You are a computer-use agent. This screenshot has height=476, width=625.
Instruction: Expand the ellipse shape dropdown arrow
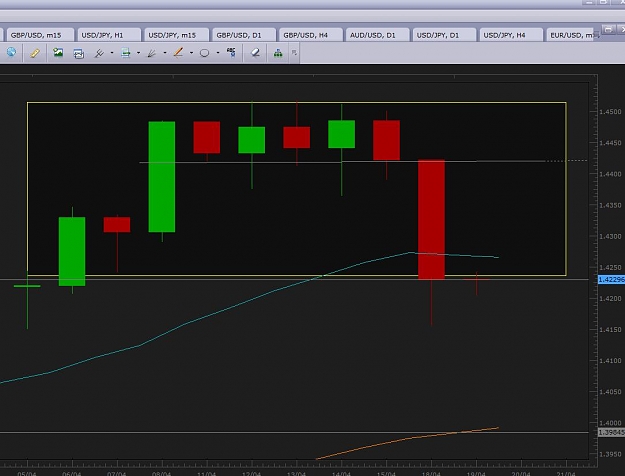(218, 53)
